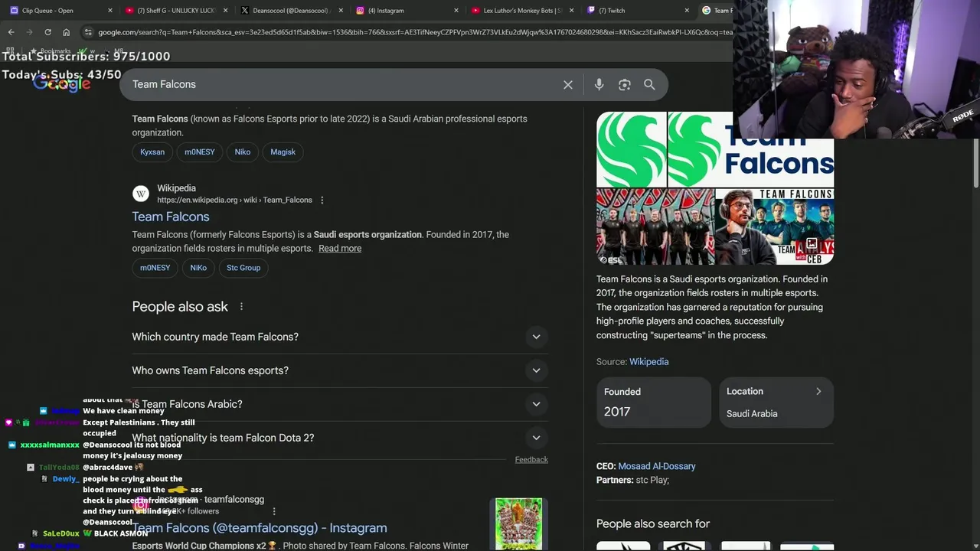
Task: Click Read more in Wikipedia snippet
Action: 340,249
